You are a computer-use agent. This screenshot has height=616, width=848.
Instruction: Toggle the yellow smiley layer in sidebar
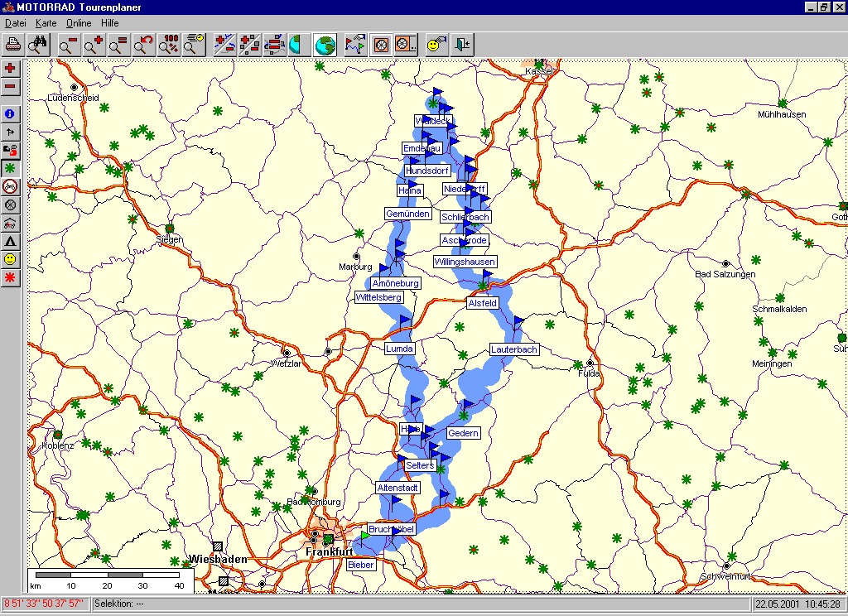(x=10, y=259)
